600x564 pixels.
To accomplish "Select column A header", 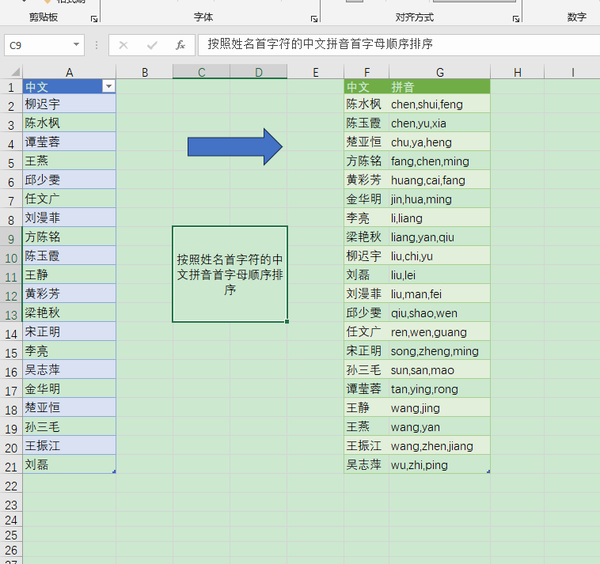I will click(69, 72).
